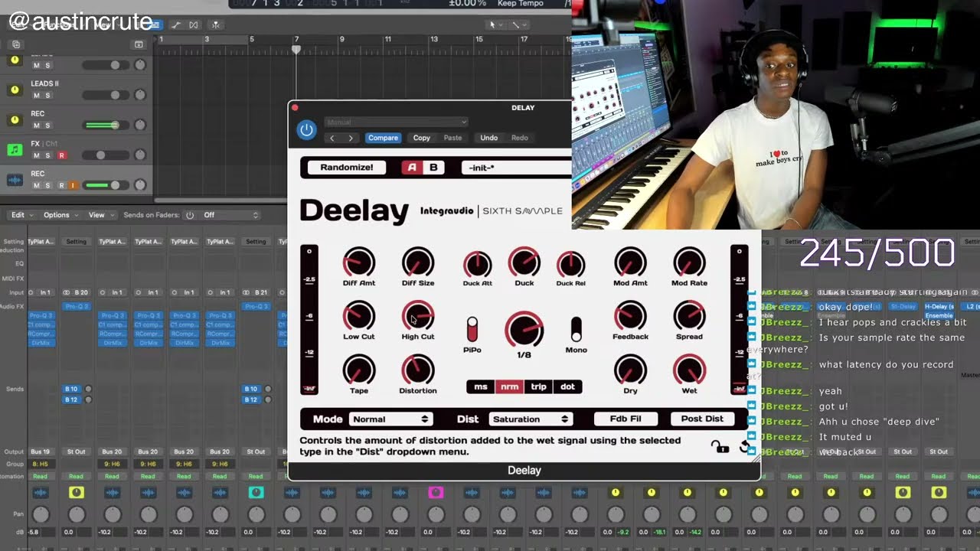Go to next preset arrow in plugin header
The image size is (980, 551).
(x=351, y=138)
